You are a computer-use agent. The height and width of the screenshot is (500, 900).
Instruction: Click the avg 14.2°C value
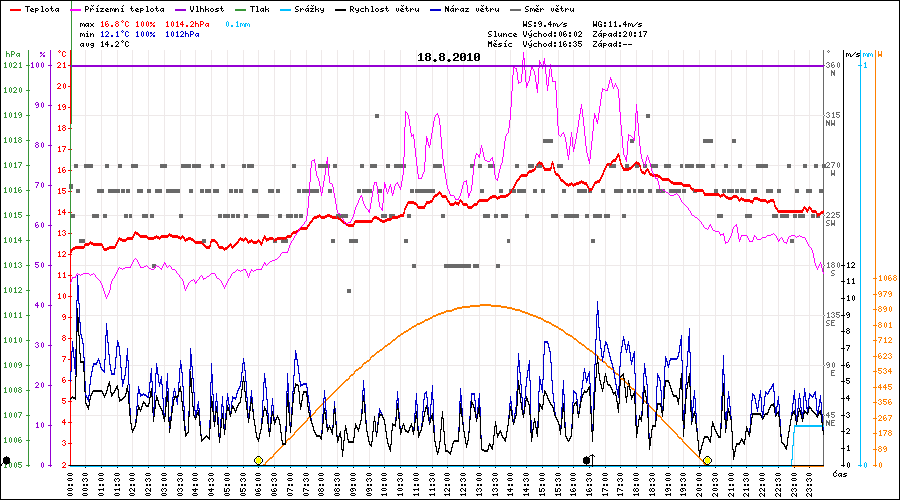(x=104, y=44)
